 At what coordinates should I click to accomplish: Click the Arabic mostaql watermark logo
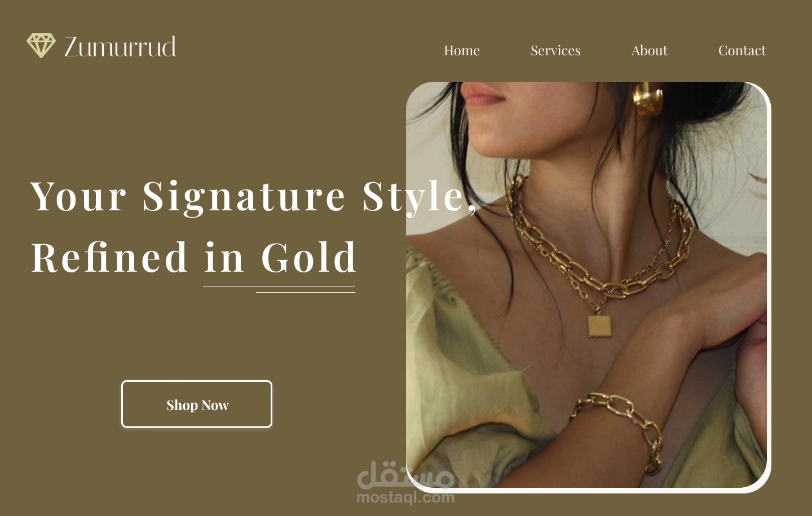click(x=405, y=474)
